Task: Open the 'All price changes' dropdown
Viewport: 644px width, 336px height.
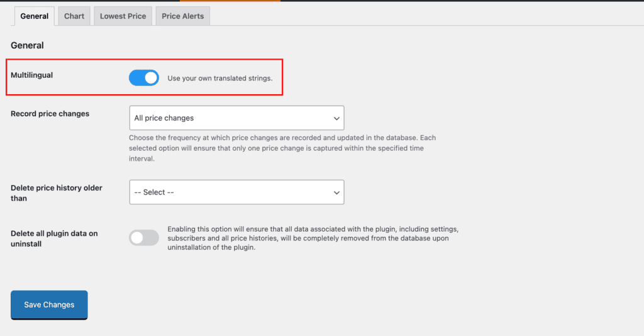Action: [x=236, y=118]
